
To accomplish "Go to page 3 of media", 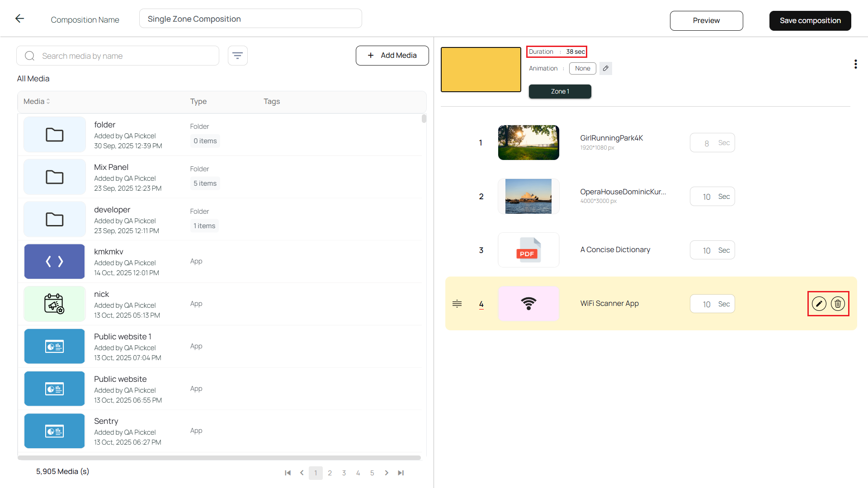I will [344, 473].
